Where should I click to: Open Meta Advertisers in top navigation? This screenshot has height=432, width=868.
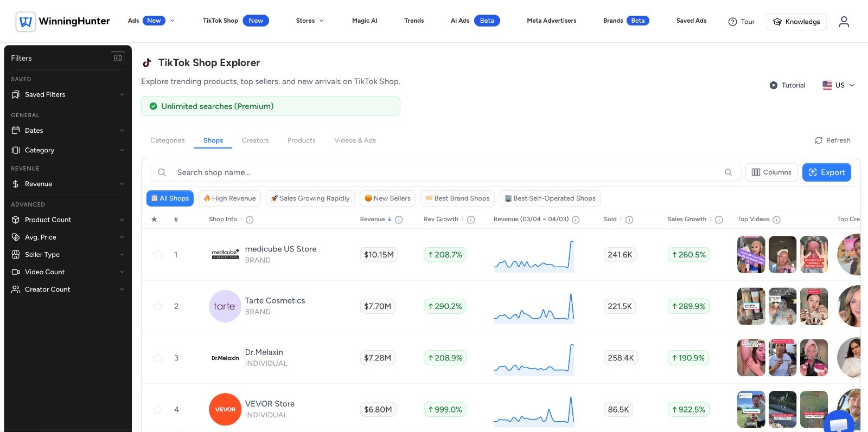tap(552, 21)
